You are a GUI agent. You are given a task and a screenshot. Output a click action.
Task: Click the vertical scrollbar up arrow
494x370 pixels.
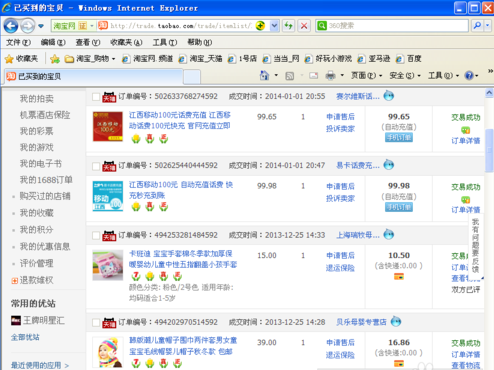click(489, 93)
